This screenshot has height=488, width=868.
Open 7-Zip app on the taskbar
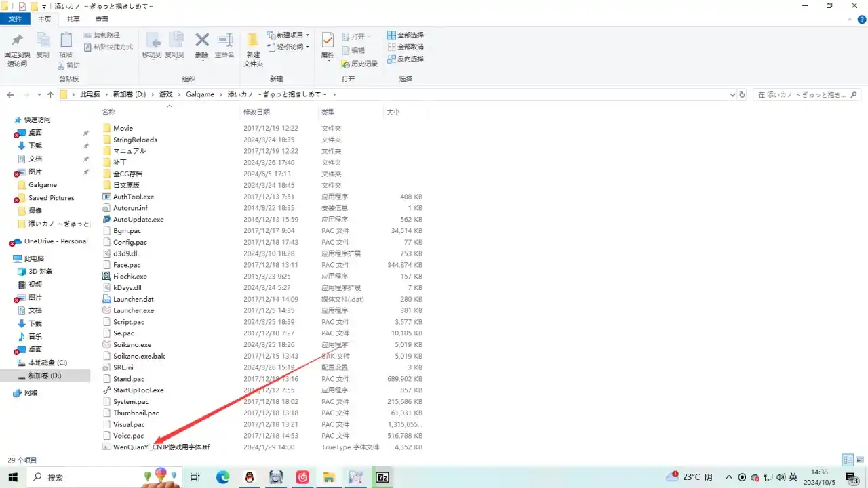coord(382,477)
